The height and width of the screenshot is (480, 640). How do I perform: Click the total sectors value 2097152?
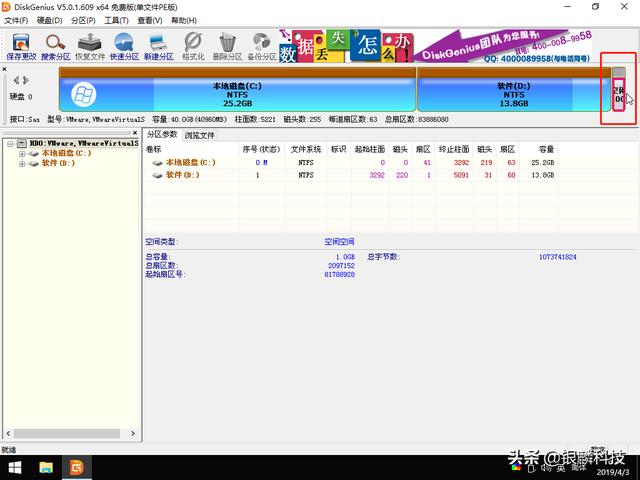(x=341, y=266)
